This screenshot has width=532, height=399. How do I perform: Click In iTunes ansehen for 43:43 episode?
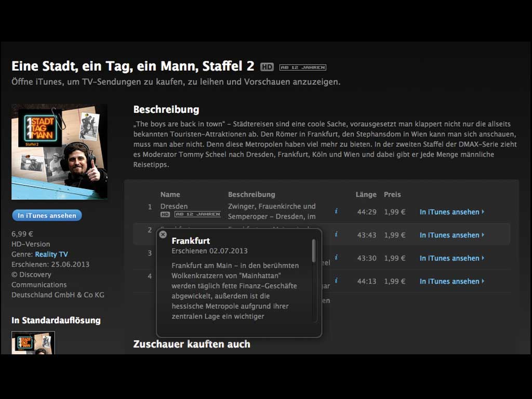tap(451, 235)
